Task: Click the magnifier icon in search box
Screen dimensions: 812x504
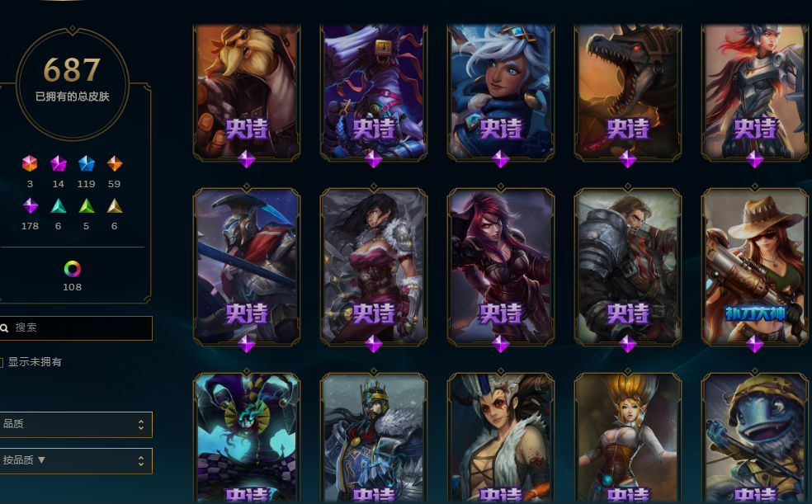Action: pyautogui.click(x=5, y=328)
